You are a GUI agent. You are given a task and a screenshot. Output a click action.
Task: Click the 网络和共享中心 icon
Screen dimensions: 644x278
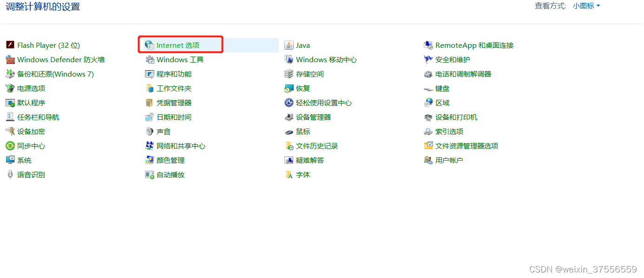click(x=149, y=146)
